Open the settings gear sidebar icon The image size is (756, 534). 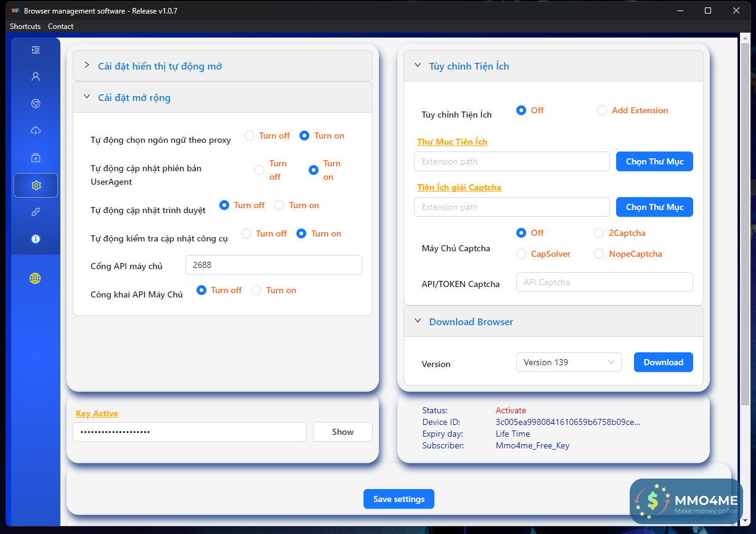click(36, 185)
